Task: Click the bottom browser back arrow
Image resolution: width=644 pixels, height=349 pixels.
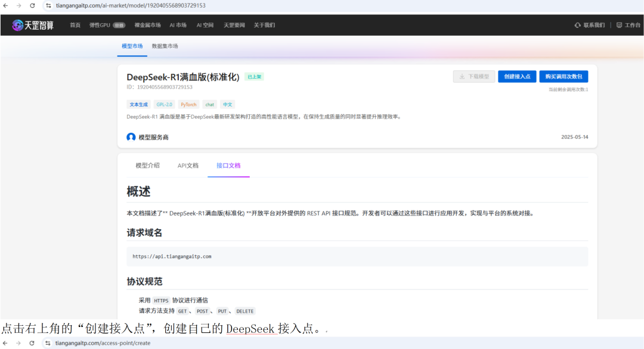Action: coord(5,343)
